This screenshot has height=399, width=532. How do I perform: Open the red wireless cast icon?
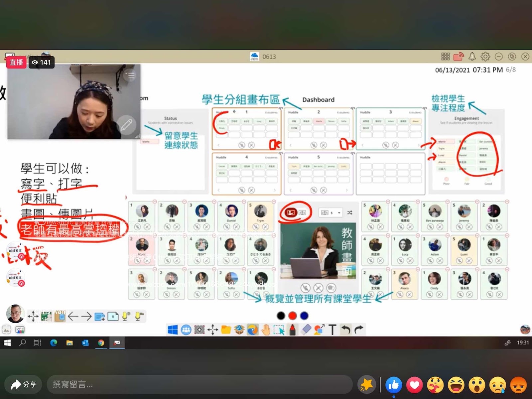(459, 57)
